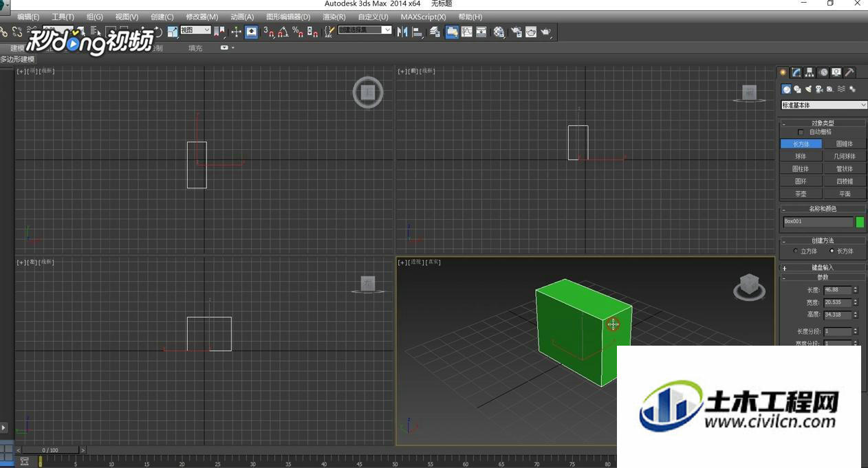868x468 pixels.
Task: Click the 平面 object button
Action: point(845,194)
